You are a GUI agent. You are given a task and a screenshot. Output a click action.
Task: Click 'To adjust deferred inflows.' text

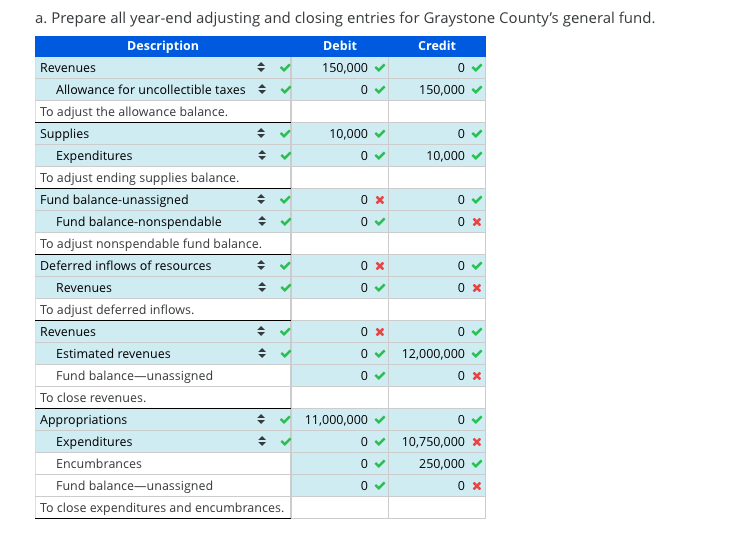click(x=117, y=309)
